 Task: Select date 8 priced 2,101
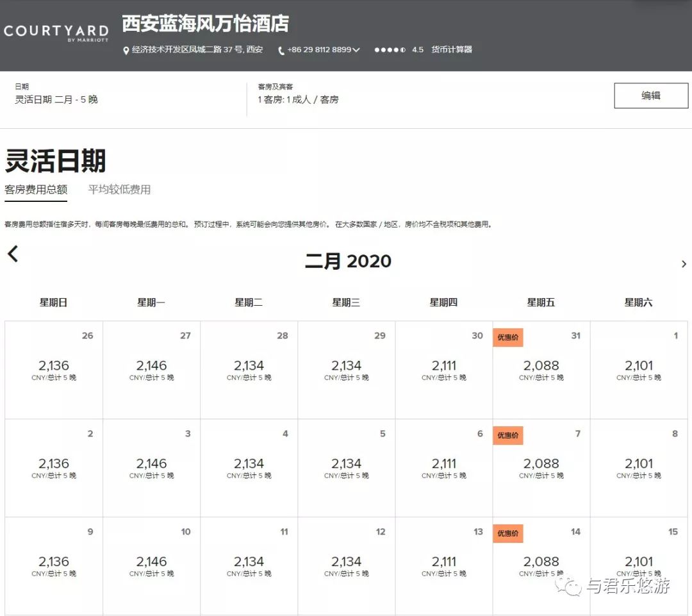click(x=639, y=468)
